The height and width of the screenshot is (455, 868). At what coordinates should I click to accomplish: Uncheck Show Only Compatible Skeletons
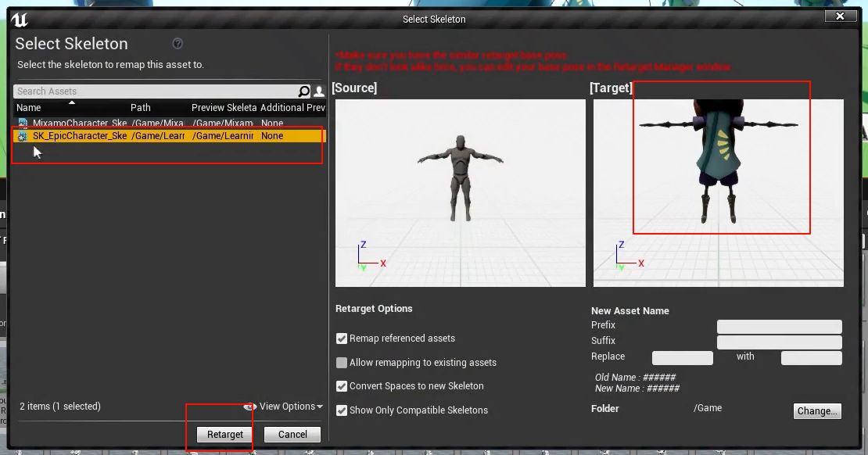pos(342,410)
